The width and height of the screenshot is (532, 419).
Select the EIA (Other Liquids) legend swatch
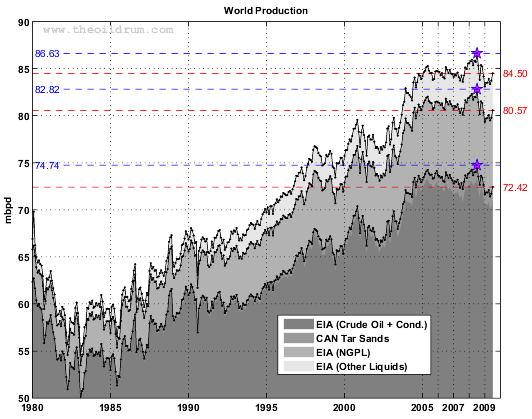pos(299,366)
